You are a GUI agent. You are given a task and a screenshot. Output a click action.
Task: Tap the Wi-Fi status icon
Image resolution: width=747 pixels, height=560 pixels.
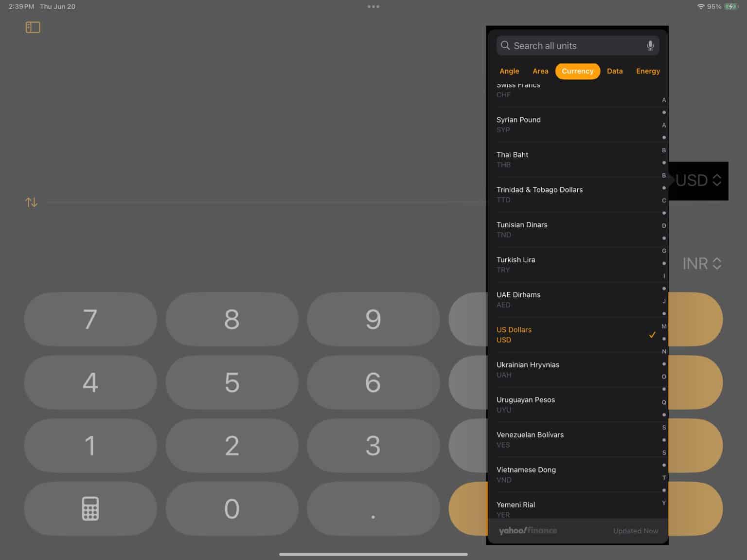click(x=701, y=7)
